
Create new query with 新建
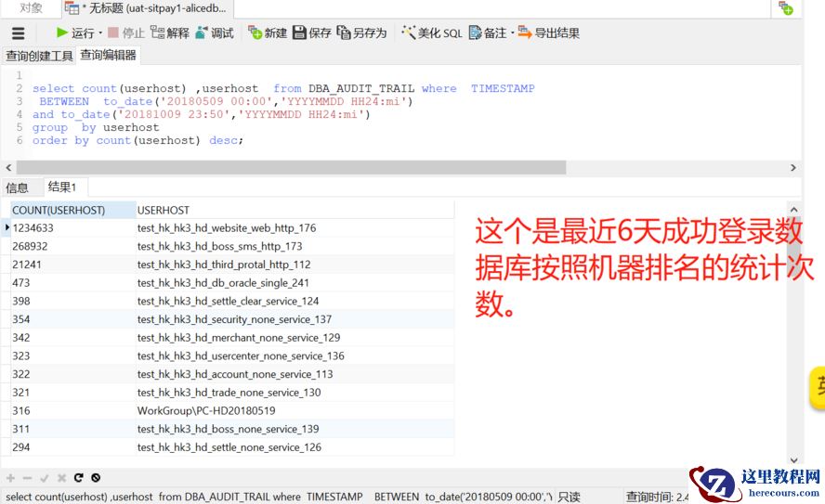(268, 33)
